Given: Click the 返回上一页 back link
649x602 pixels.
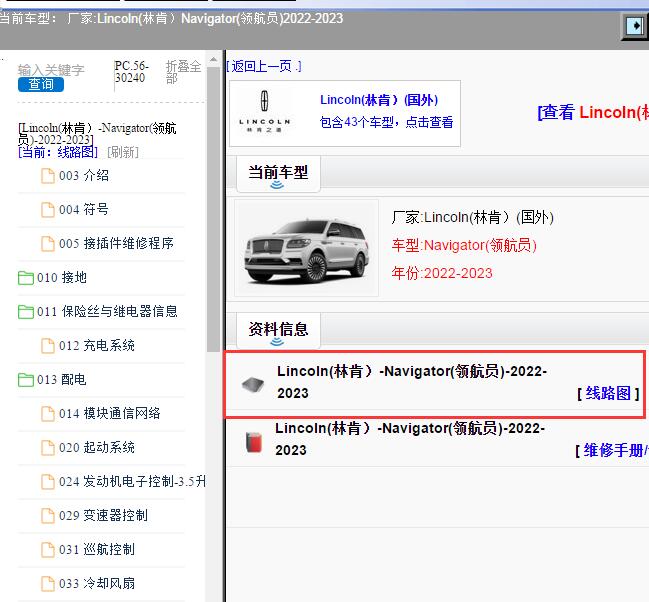Looking at the screenshot, I should click(x=264, y=66).
